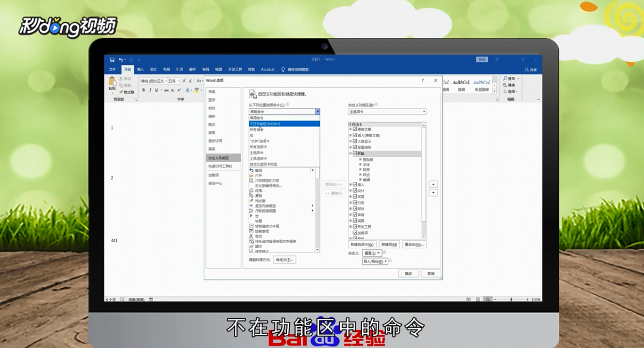644x348 pixels.
Task: Click the Format Painter (格式刷) icon
Action: coord(121,92)
